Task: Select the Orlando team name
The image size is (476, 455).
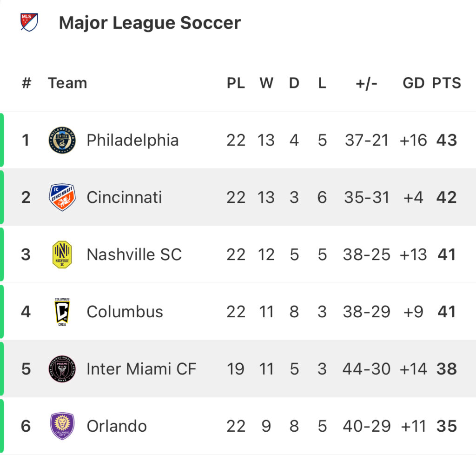Action: pyautogui.click(x=117, y=426)
